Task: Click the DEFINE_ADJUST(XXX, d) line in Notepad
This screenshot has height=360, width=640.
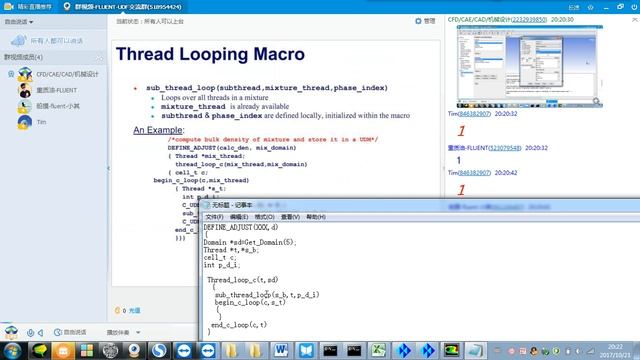Action: coord(241,227)
